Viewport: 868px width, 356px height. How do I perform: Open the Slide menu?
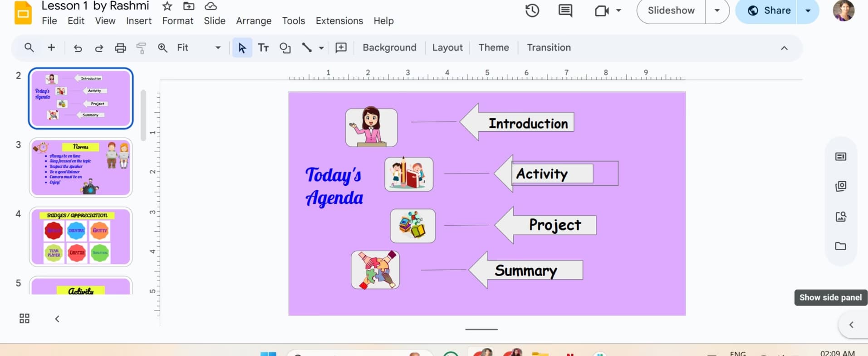tap(215, 21)
